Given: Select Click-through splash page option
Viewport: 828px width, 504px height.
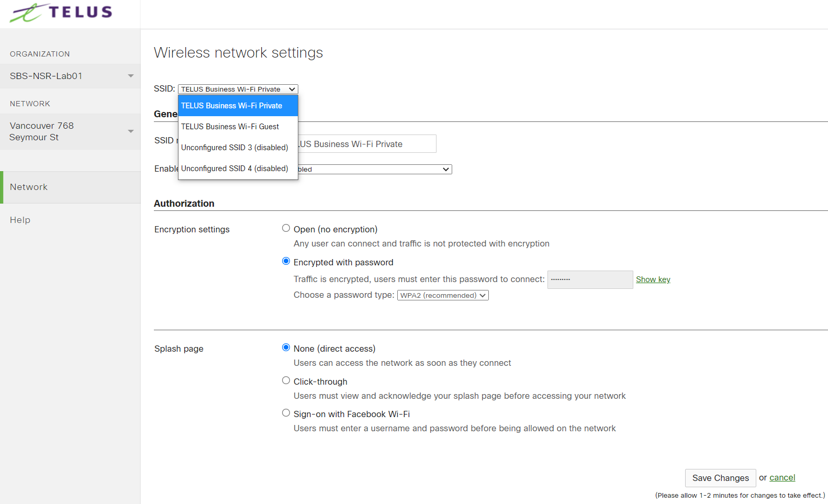Looking at the screenshot, I should 286,380.
